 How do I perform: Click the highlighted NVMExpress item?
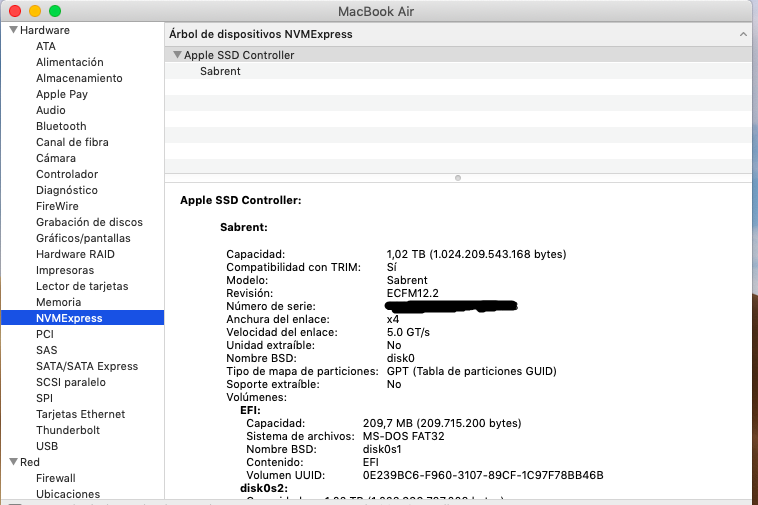click(x=83, y=317)
